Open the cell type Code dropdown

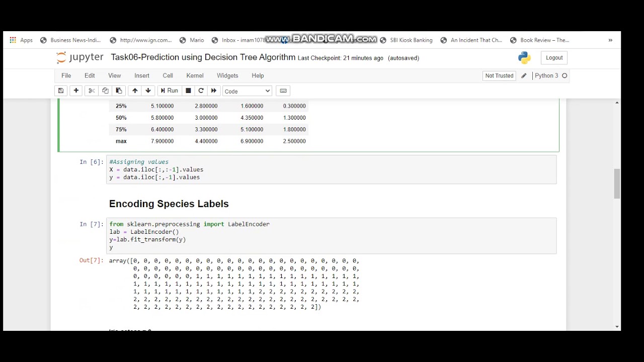pos(247,91)
